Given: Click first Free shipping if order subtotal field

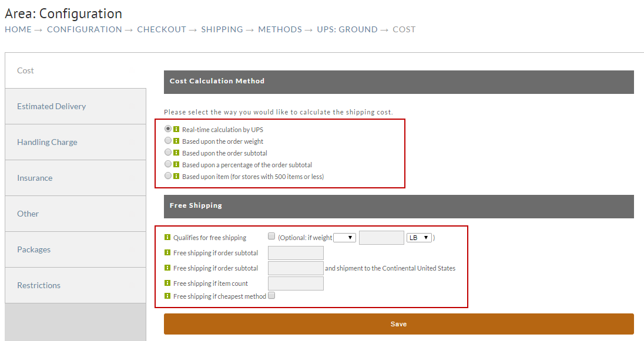Looking at the screenshot, I should 296,253.
